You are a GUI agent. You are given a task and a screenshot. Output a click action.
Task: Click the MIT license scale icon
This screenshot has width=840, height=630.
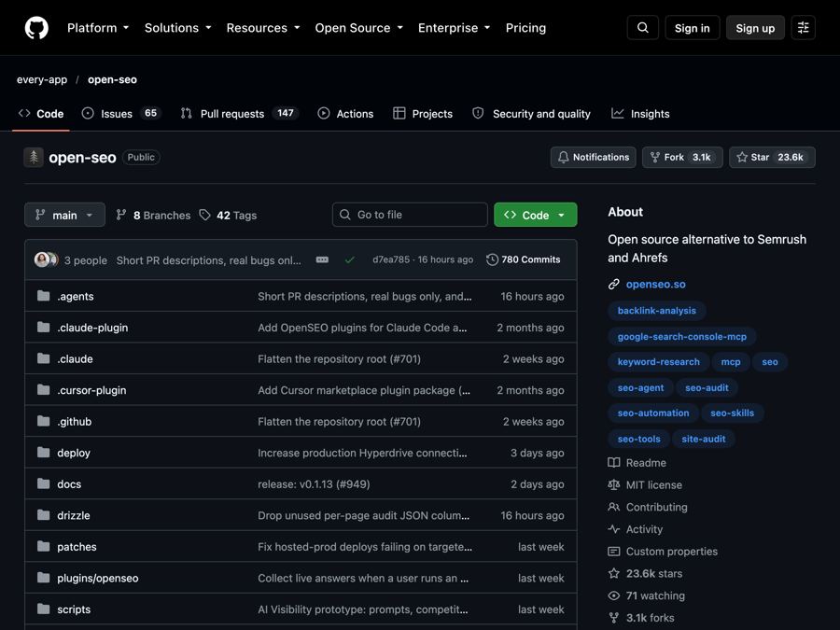pos(614,484)
